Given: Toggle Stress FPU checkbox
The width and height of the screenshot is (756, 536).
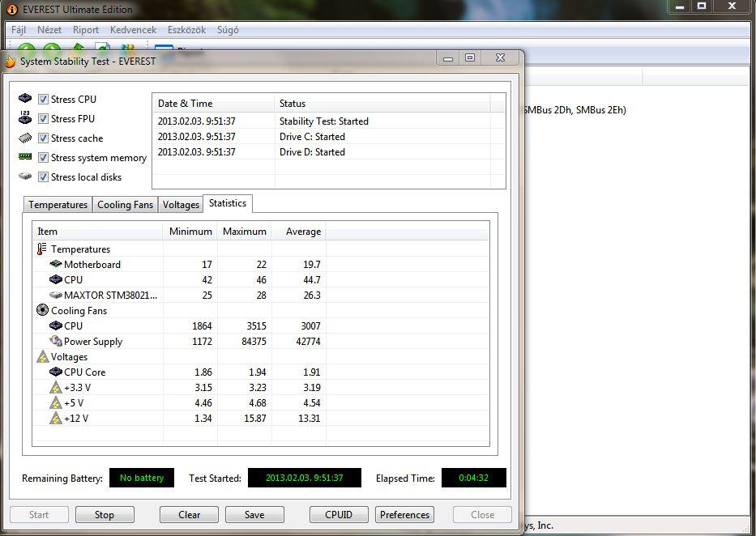Looking at the screenshot, I should click(x=44, y=118).
